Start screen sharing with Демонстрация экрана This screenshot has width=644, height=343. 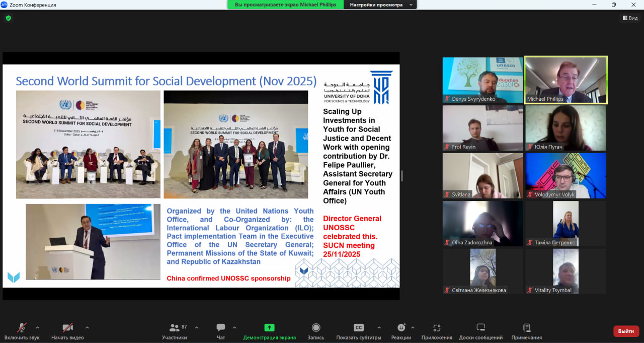tap(269, 330)
